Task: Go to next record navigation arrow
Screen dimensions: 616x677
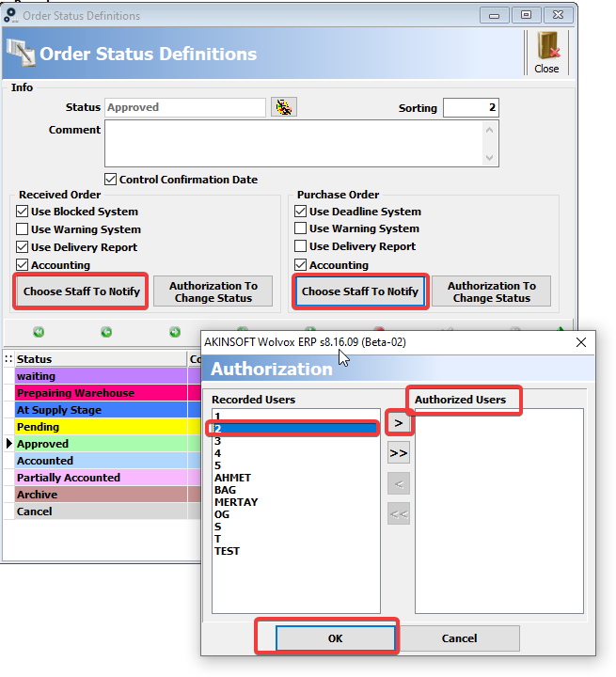Action: click(175, 332)
